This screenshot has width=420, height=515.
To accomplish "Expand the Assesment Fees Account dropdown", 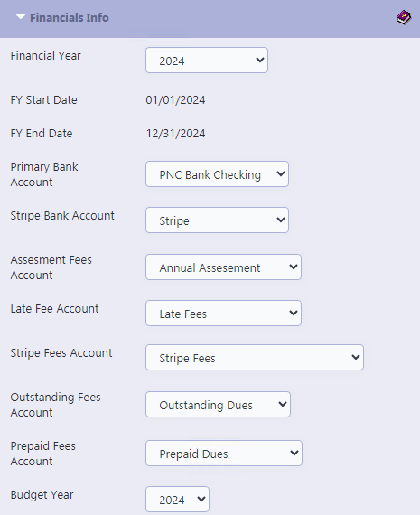I will tap(223, 267).
